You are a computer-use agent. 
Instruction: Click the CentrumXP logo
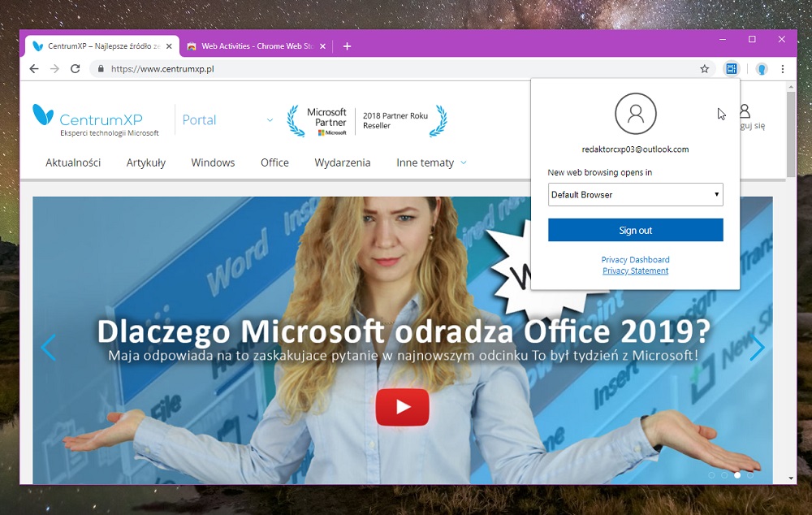96,120
